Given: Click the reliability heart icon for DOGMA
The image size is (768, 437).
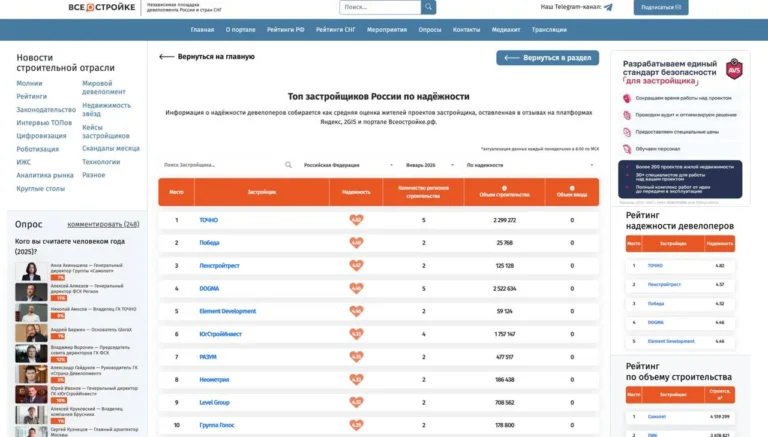Looking at the screenshot, I should pos(356,288).
